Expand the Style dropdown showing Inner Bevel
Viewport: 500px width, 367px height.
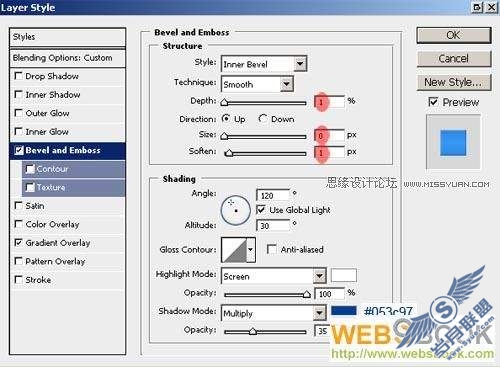264,64
